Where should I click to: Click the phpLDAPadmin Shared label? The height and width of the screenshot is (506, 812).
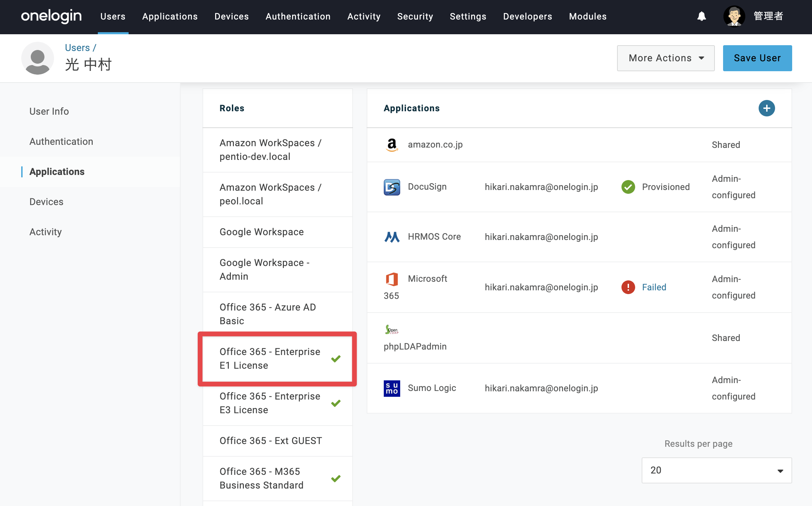click(x=726, y=338)
